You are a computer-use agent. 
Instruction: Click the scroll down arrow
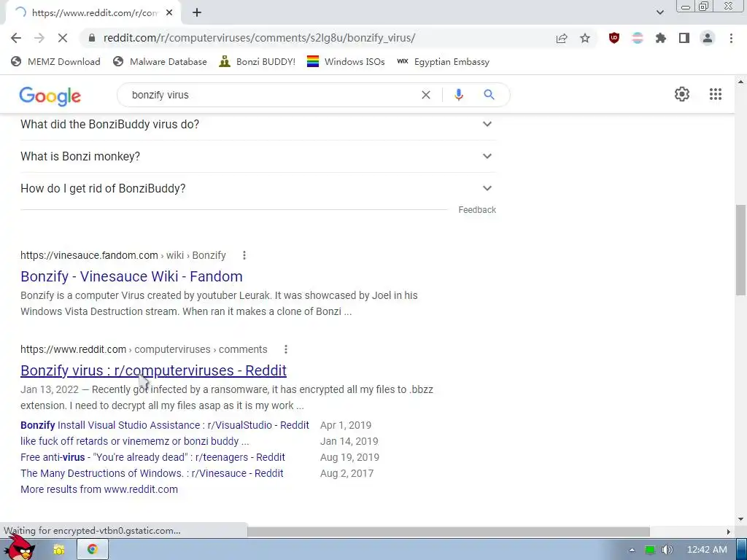[x=740, y=518]
